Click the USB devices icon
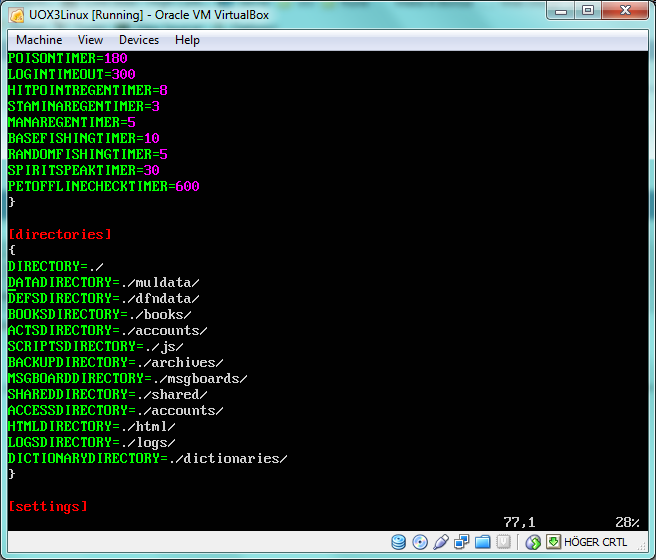Viewport: 656px width, 560px height. point(441,542)
